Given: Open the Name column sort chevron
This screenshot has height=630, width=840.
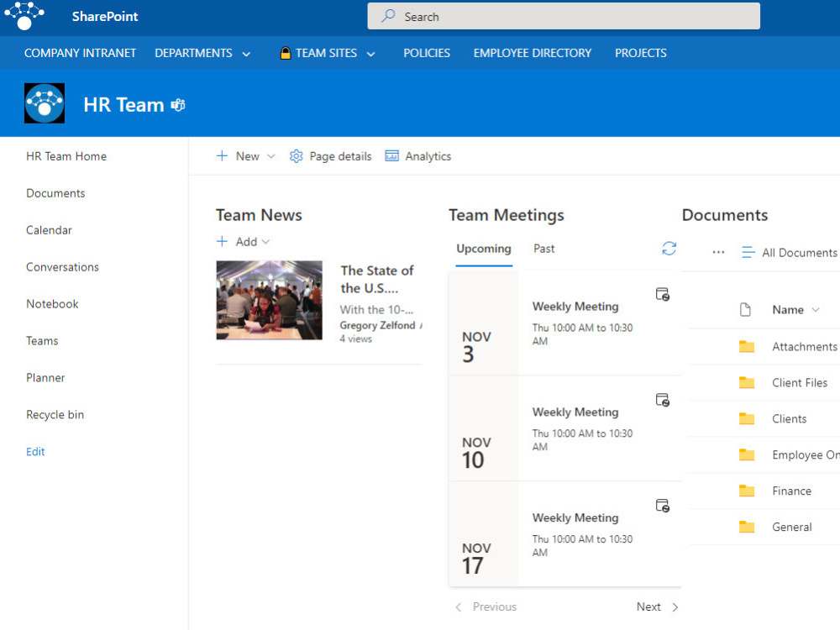Looking at the screenshot, I should point(816,310).
